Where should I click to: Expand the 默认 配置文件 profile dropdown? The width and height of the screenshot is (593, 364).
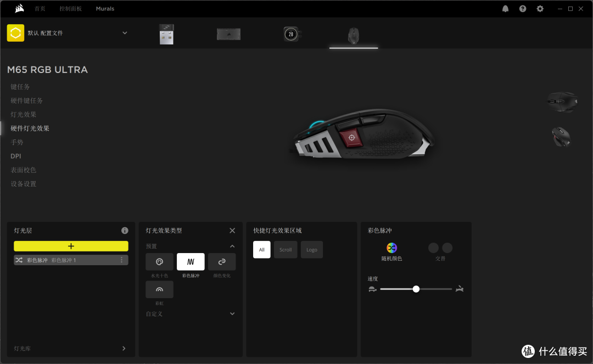(125, 33)
